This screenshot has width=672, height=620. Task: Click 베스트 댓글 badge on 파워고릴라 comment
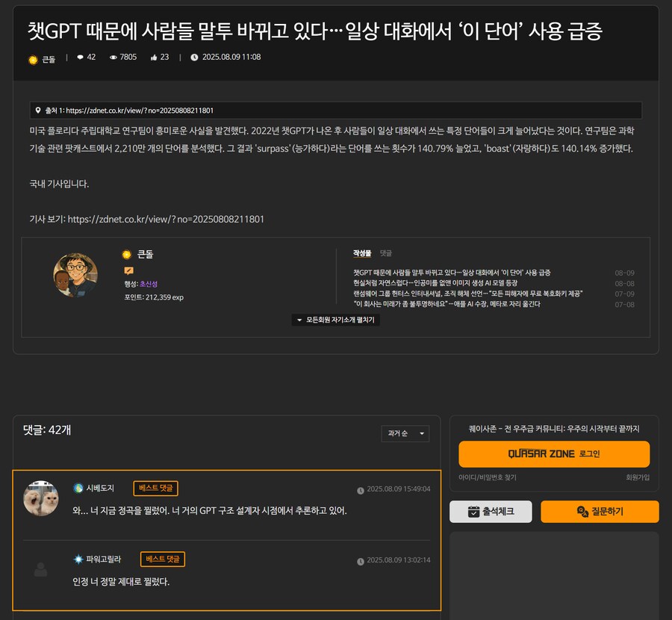[163, 559]
